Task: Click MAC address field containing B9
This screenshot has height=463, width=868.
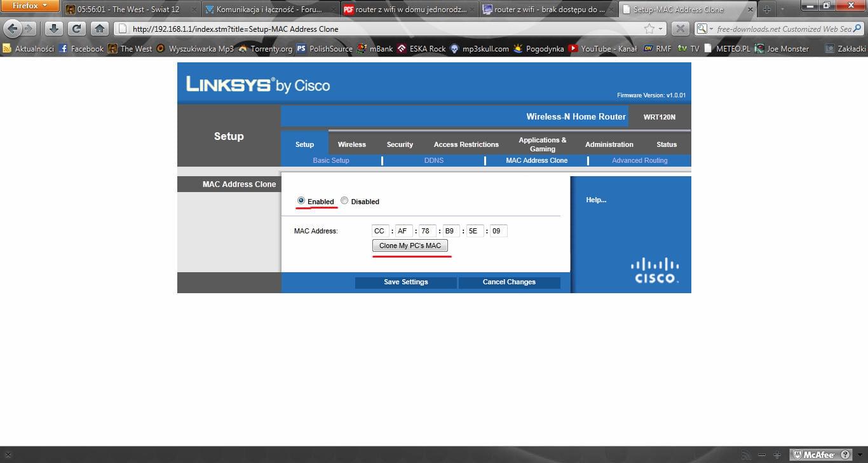Action: click(451, 231)
